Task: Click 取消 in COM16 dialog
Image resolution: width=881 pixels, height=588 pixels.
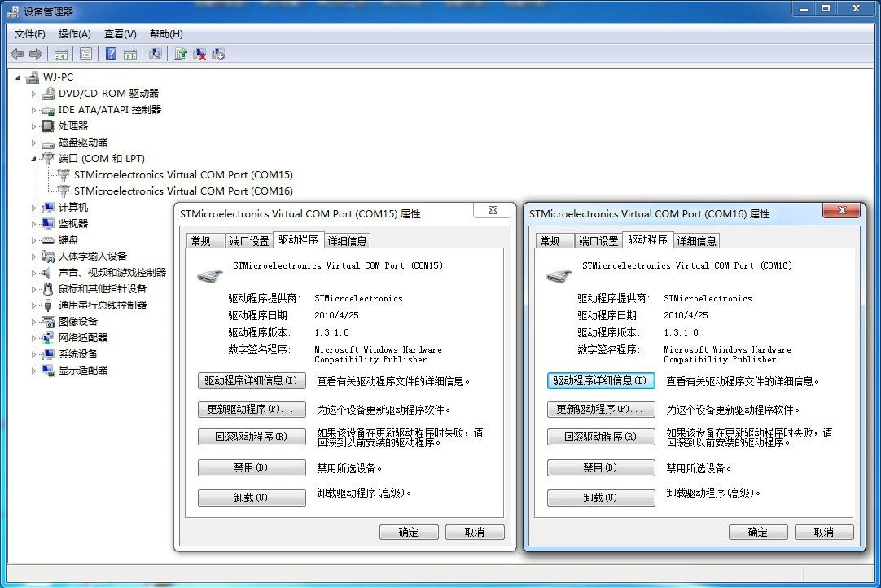Action: [824, 532]
